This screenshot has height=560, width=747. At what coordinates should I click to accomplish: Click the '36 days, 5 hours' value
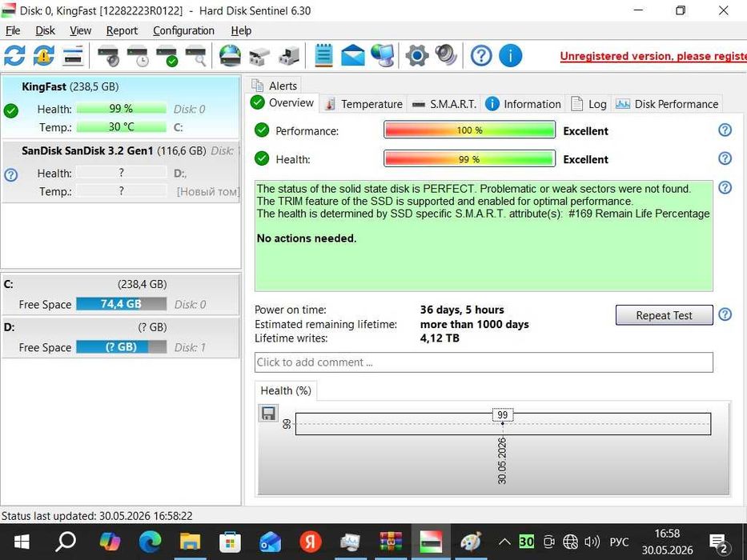pyautogui.click(x=462, y=310)
